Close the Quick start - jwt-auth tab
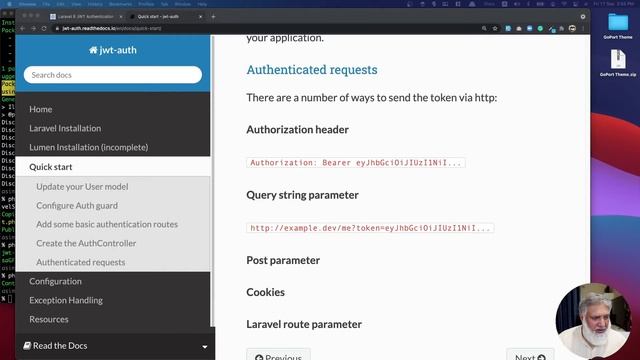This screenshot has width=640, height=360. 200,17
